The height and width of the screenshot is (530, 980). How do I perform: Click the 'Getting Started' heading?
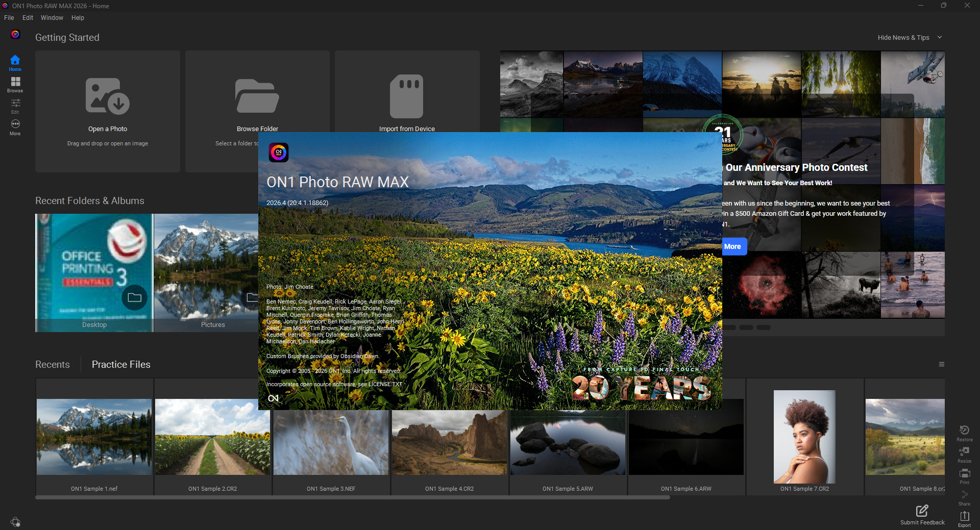[67, 37]
